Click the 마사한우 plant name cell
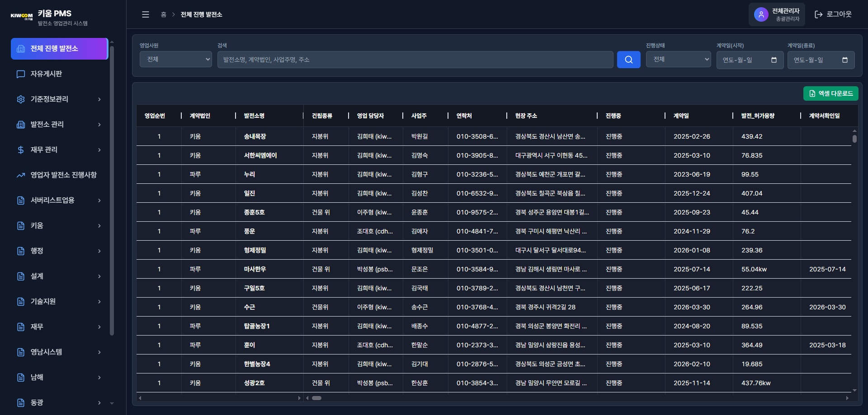Image resolution: width=868 pixels, height=415 pixels. (x=255, y=269)
